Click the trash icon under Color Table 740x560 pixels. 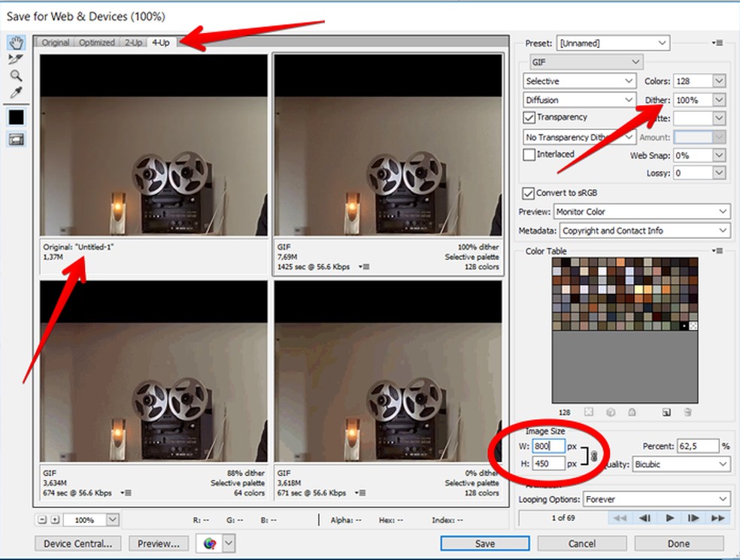point(687,412)
